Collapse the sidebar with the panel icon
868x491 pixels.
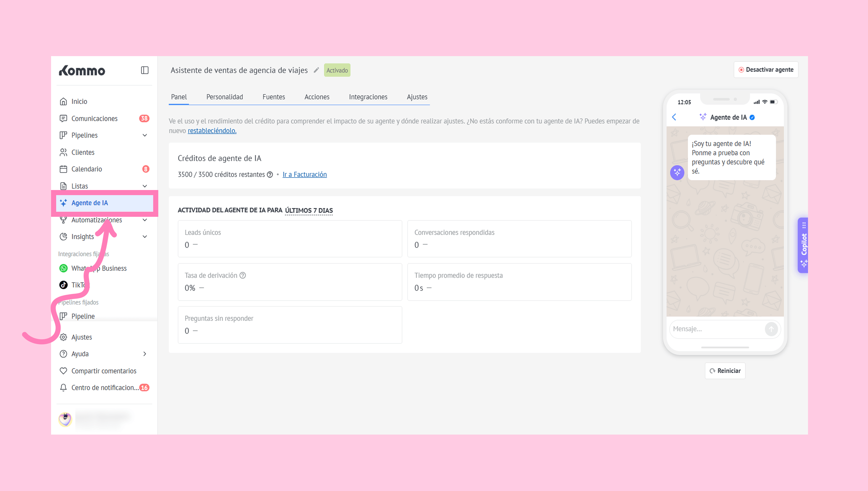coord(145,70)
